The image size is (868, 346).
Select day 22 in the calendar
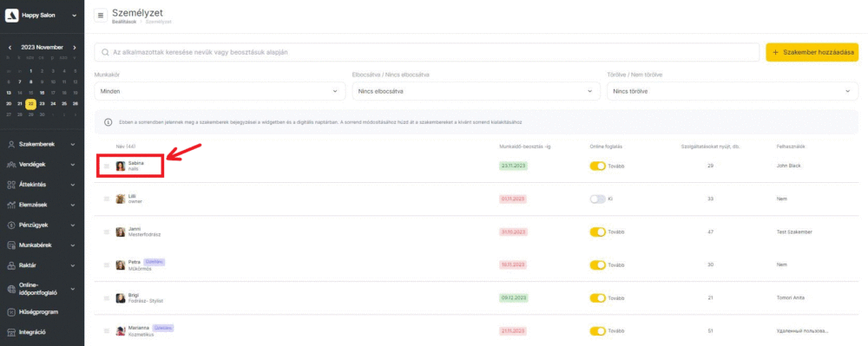pos(31,103)
